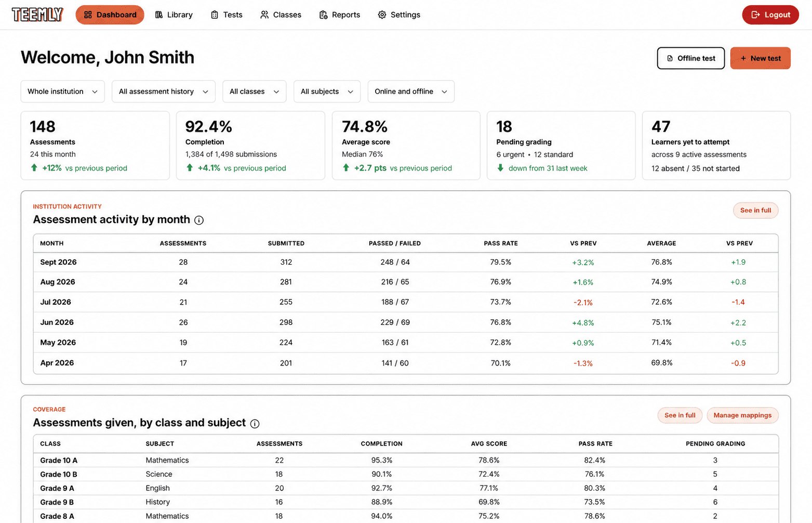Click the 47 Learners yet to attempt card
The image size is (812, 523).
pyautogui.click(x=716, y=146)
